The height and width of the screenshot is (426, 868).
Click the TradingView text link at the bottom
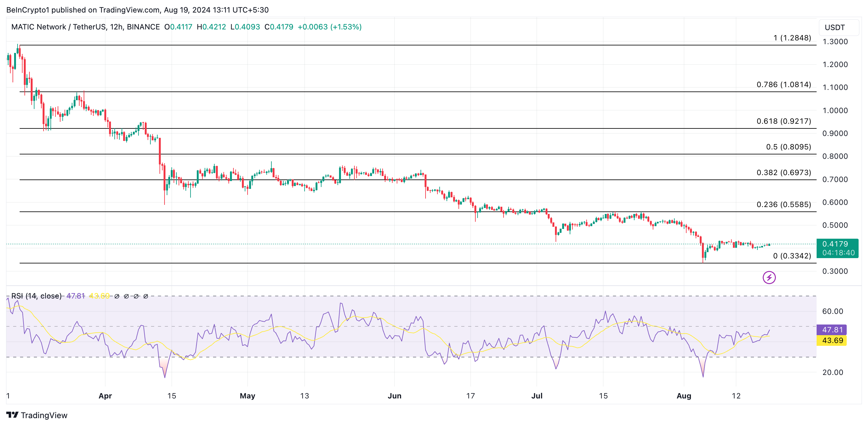click(x=44, y=415)
